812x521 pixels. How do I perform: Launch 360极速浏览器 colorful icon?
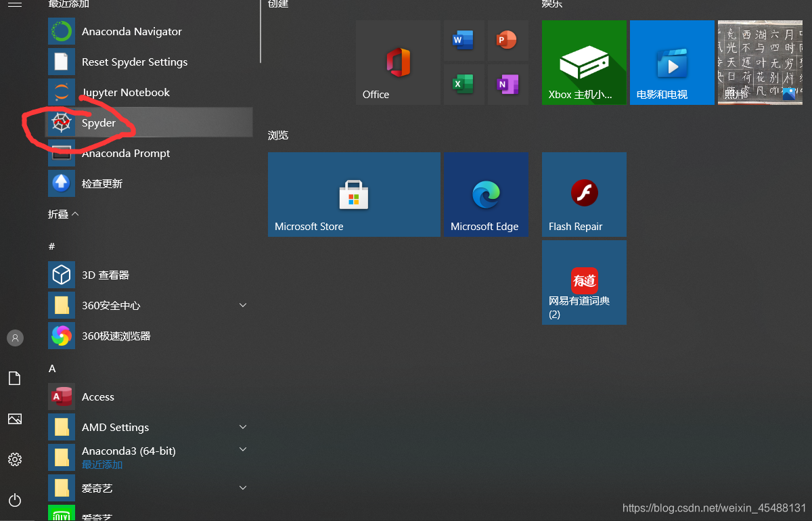[x=61, y=336]
